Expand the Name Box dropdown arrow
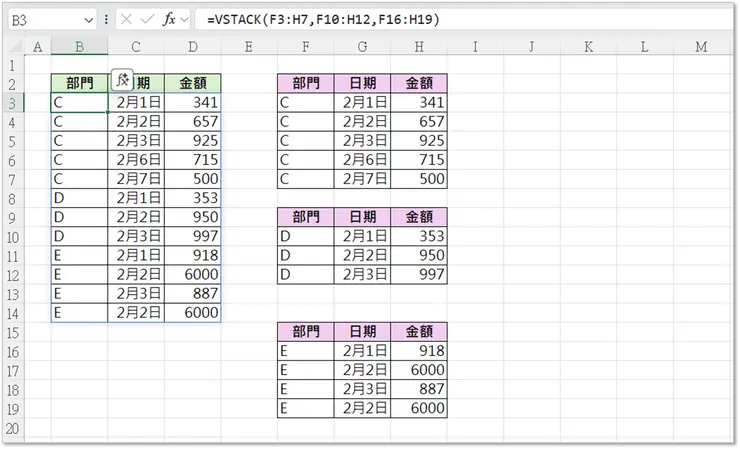 click(x=88, y=20)
